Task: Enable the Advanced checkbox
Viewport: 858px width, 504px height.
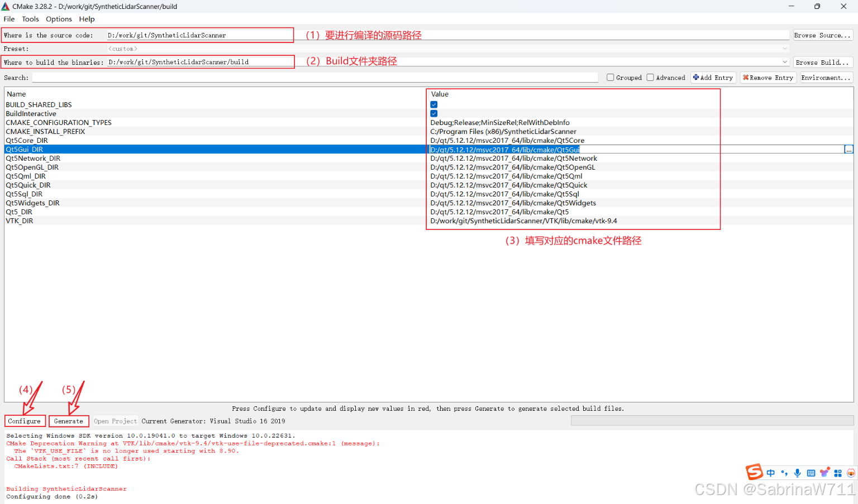Action: [650, 77]
